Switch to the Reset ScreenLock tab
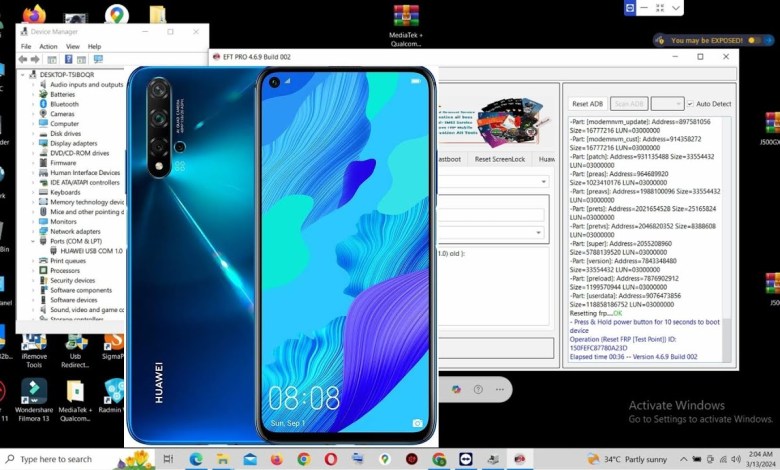The width and height of the screenshot is (780, 470). [499, 158]
